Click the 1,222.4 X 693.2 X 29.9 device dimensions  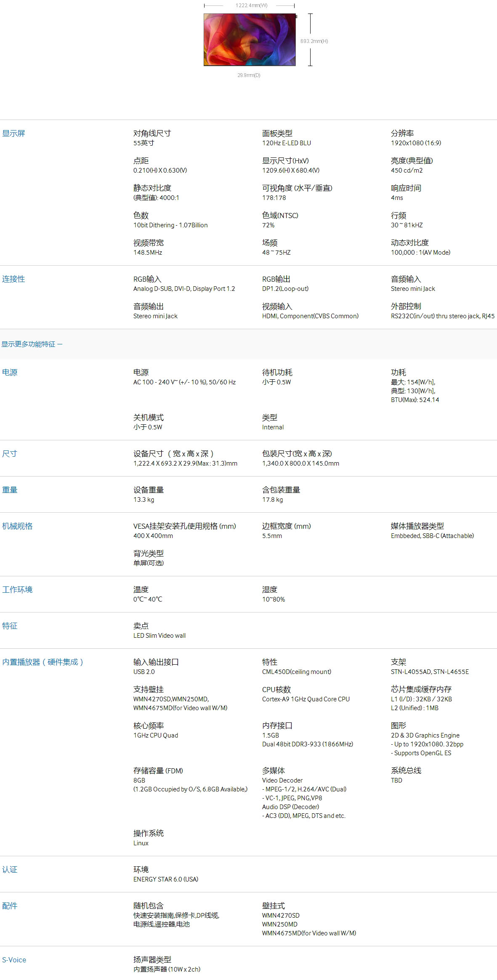[x=186, y=463]
